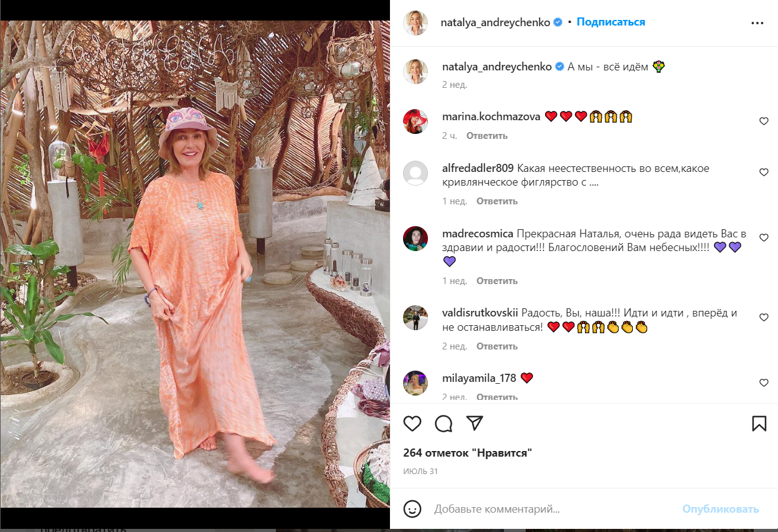Open emoji picker smiley icon
Screen dimensions: 778x532
[412, 509]
